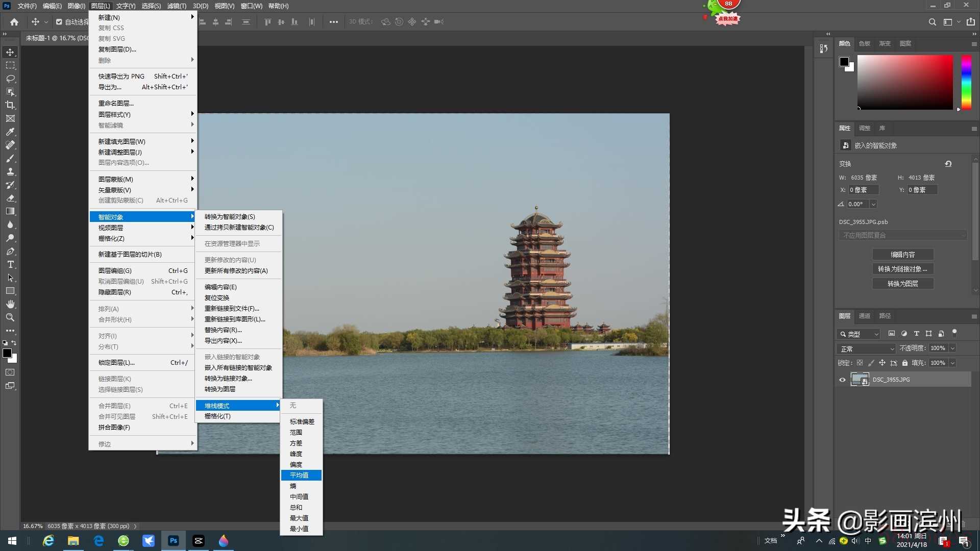Choose 平均值 stack mode
Viewport: 980px width, 551px height.
coord(301,475)
